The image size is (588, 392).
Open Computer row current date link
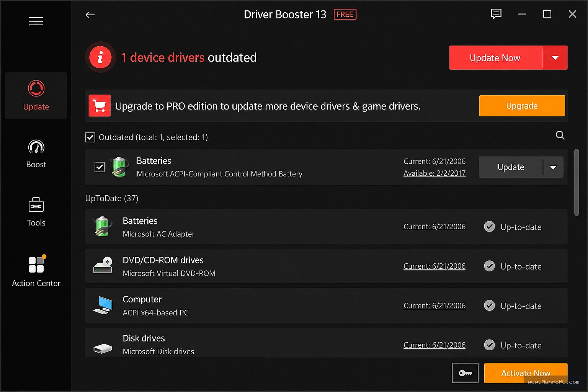434,305
